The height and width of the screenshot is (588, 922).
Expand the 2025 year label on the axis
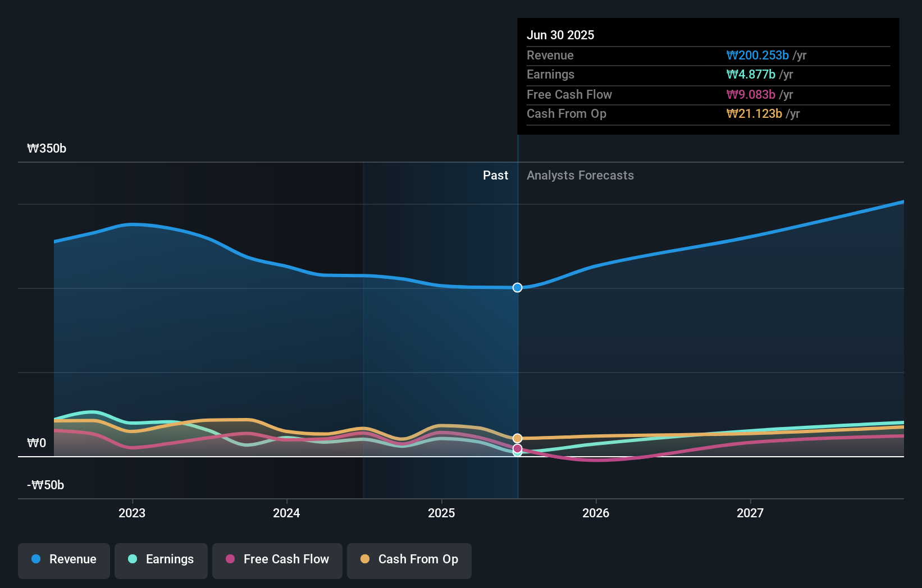point(441,512)
